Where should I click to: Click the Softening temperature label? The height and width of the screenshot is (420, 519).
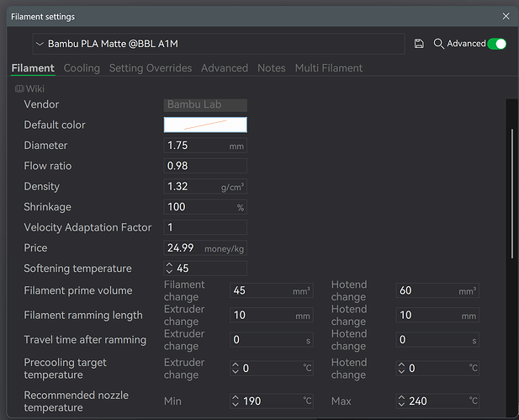pos(77,268)
